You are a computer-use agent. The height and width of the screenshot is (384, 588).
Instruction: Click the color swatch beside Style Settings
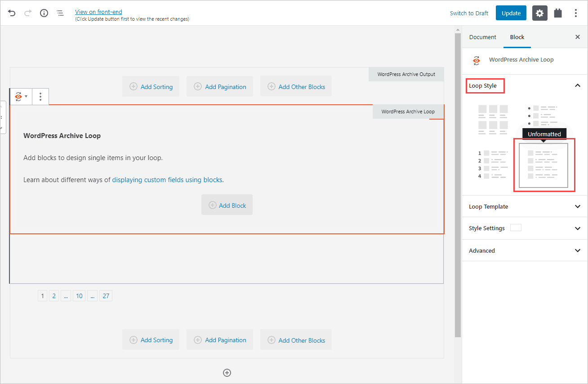click(x=516, y=228)
